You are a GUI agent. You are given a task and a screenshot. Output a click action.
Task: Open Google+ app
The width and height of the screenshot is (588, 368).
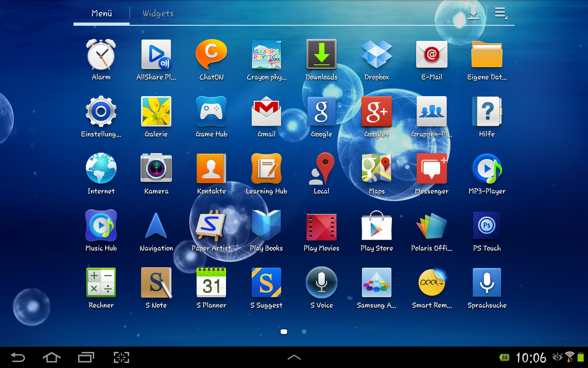point(377,112)
